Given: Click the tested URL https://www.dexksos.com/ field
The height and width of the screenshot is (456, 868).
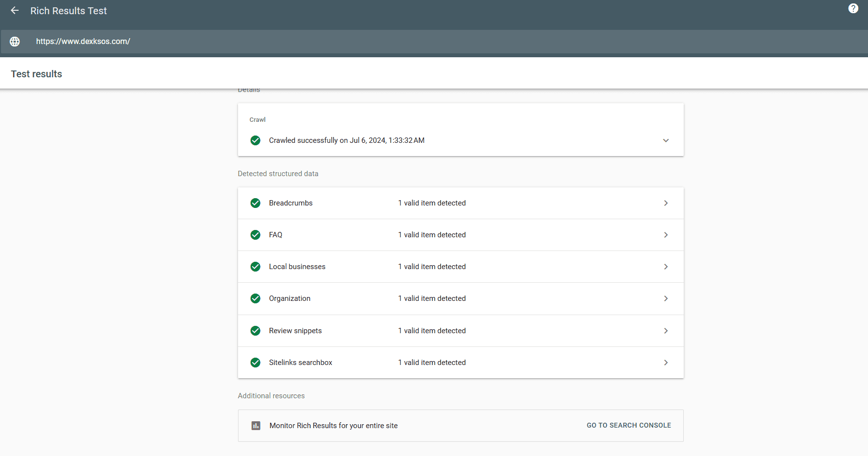Looking at the screenshot, I should (434, 42).
